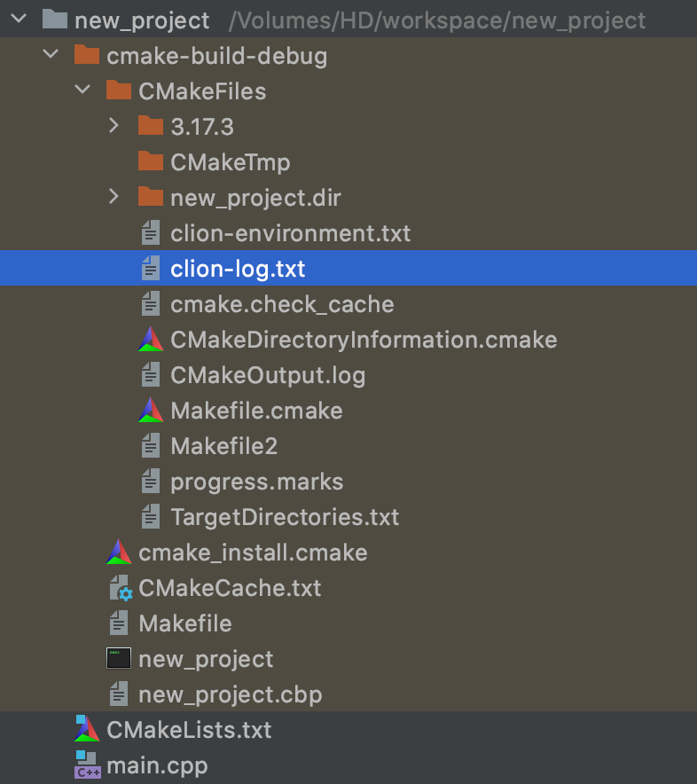
Task: Click the text file icon beside clion-log.txt
Action: (151, 269)
